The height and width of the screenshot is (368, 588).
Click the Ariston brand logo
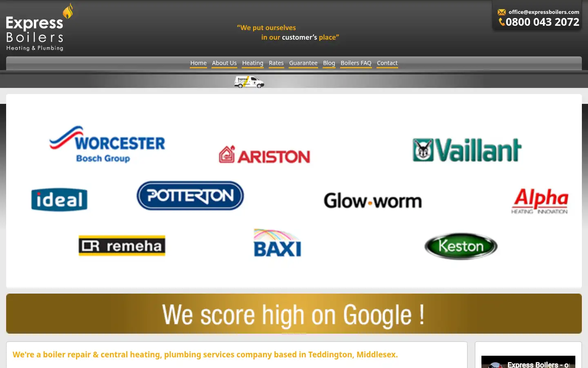coord(265,155)
